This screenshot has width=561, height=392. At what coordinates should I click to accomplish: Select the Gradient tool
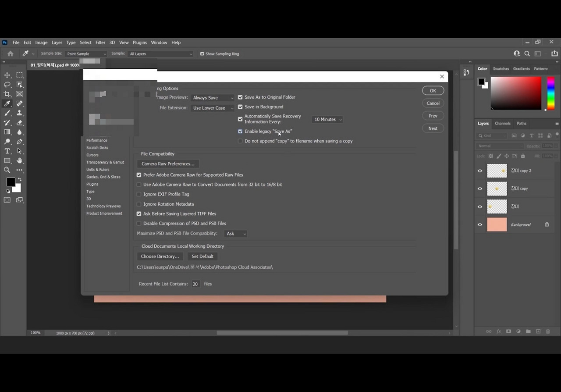[x=7, y=132]
